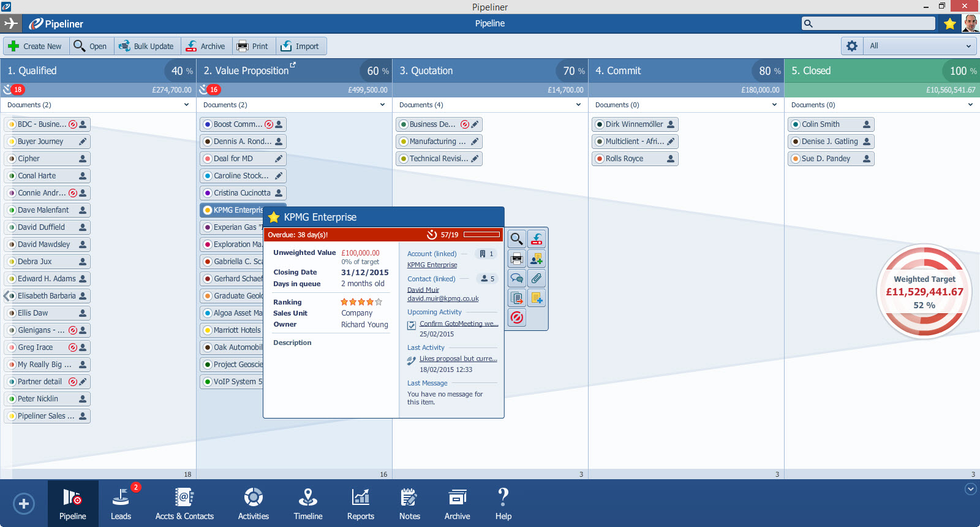
Task: Open the messages speech-bubble icon in KPMG popup
Action: tap(517, 278)
